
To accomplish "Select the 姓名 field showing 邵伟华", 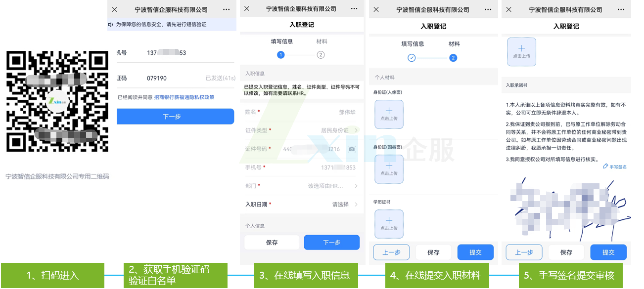I will (x=302, y=112).
